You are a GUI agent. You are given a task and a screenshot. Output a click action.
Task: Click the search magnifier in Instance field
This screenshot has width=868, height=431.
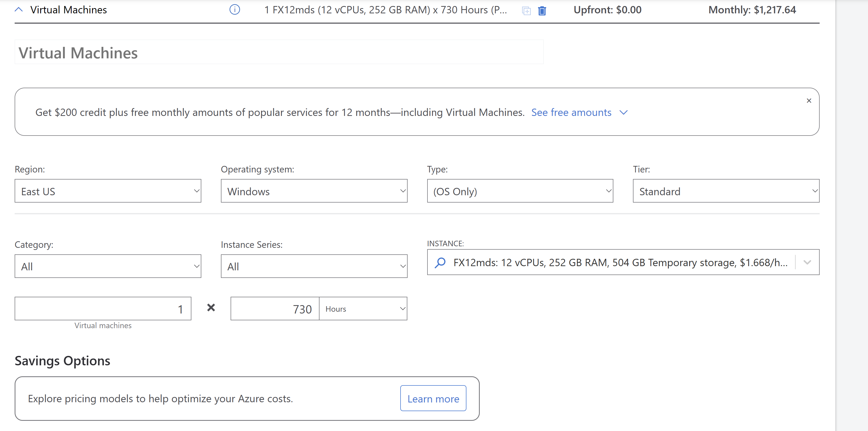pyautogui.click(x=440, y=262)
